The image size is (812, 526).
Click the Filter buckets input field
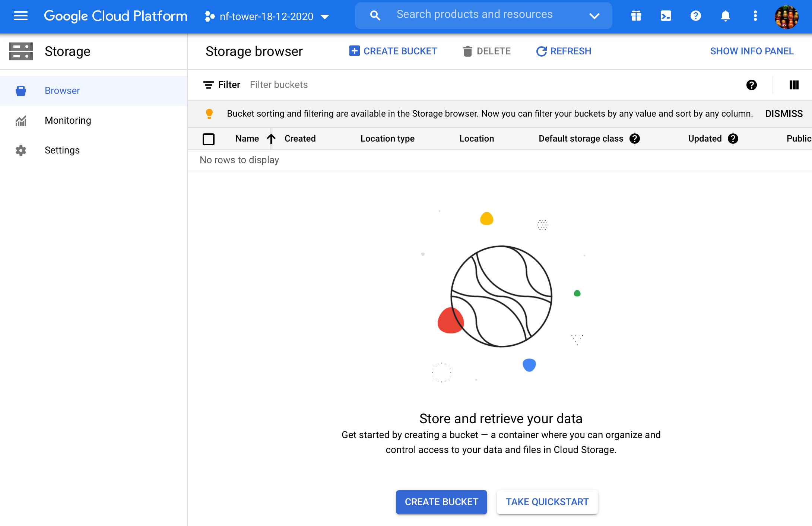point(335,85)
